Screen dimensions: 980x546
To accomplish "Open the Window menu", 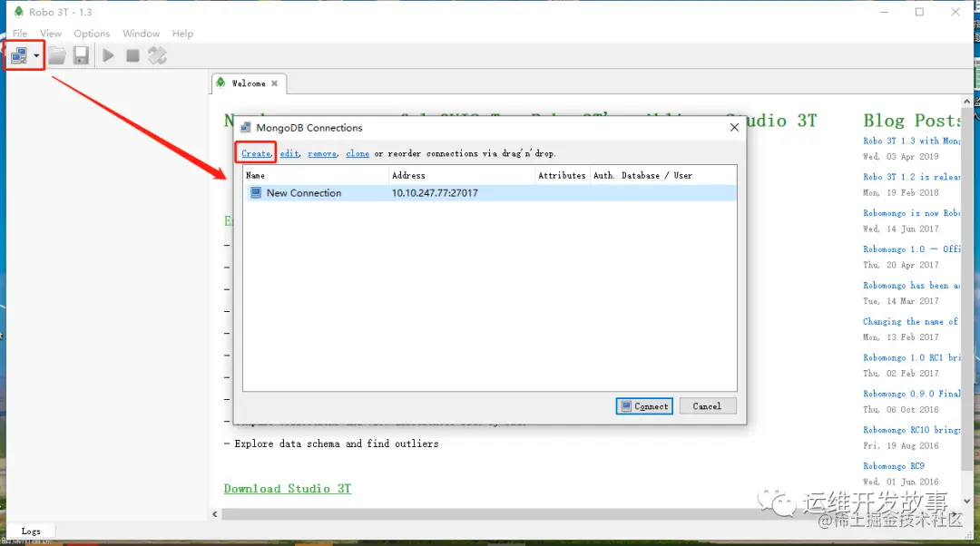I will click(141, 34).
